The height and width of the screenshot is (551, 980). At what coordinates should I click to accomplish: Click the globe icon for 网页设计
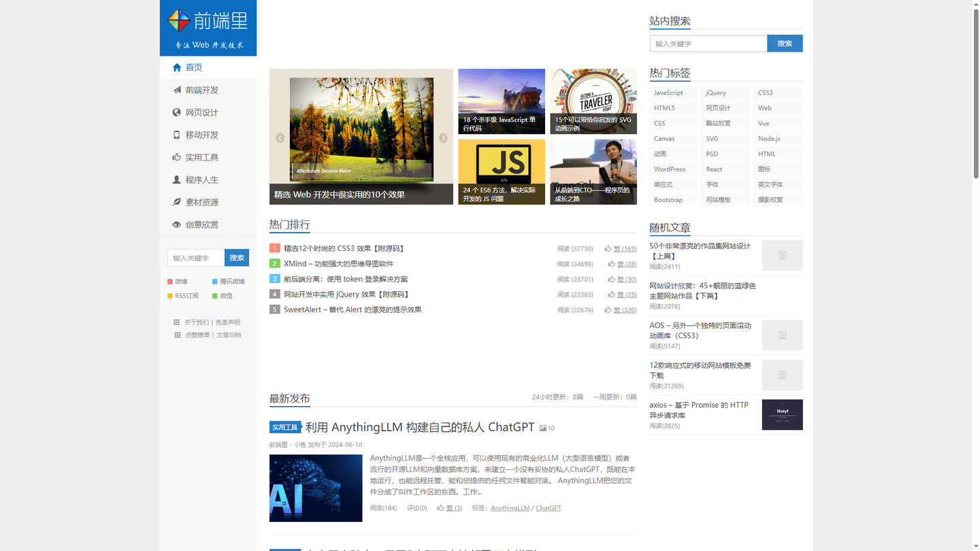click(x=177, y=112)
